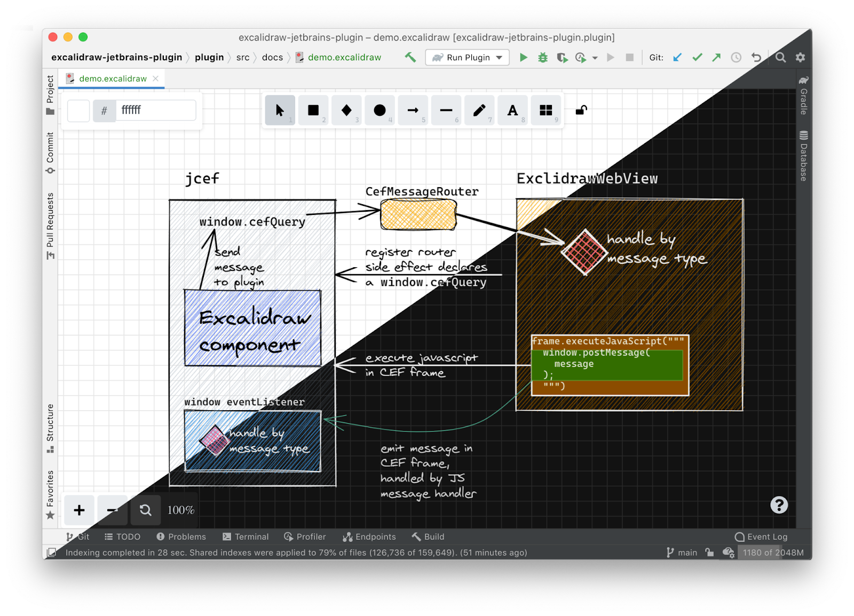Choose the Ellipse drawing tool
854x616 pixels.
click(x=379, y=110)
